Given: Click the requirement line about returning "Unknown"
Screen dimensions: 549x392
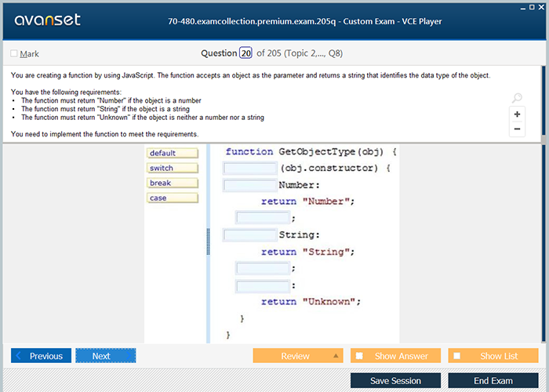Looking at the screenshot, I should coord(143,118).
